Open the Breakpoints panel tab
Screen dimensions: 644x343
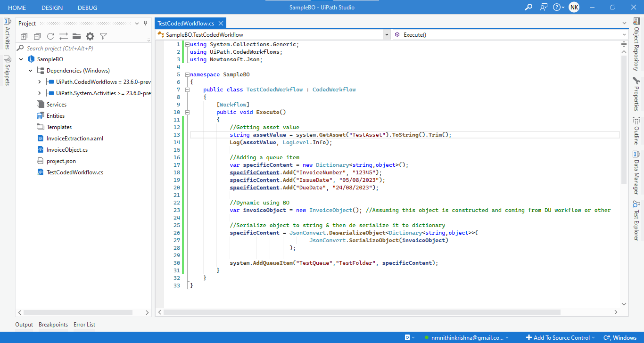point(53,325)
